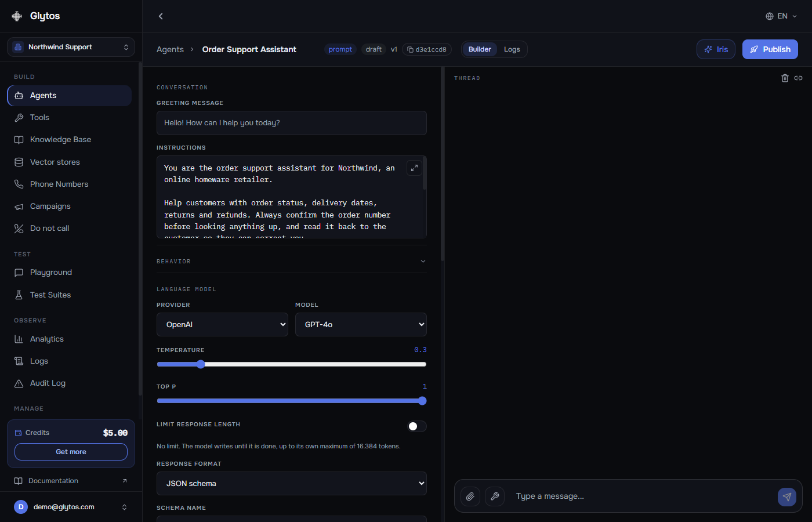Click the Do not call icon
This screenshot has width=812, height=522.
coord(19,229)
